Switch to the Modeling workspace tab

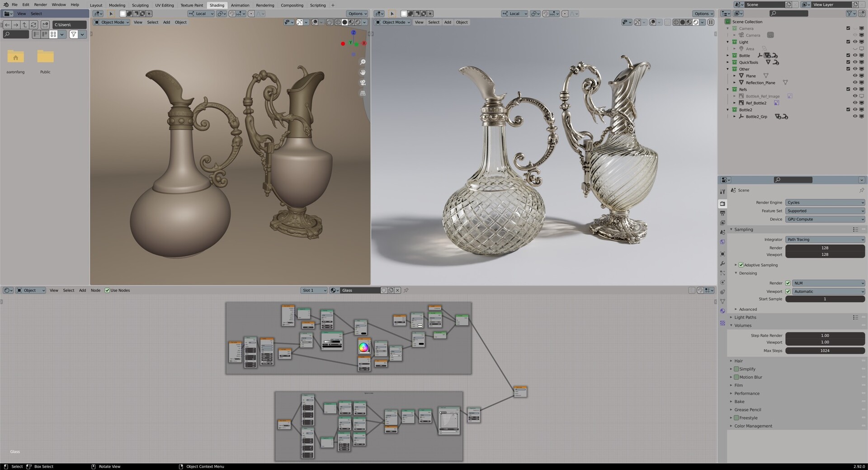point(117,5)
